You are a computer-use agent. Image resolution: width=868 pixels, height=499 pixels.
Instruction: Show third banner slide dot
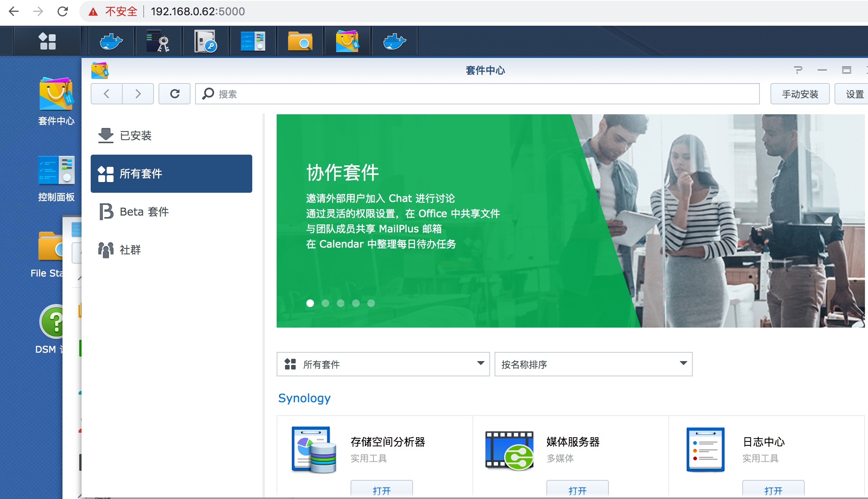tap(341, 303)
